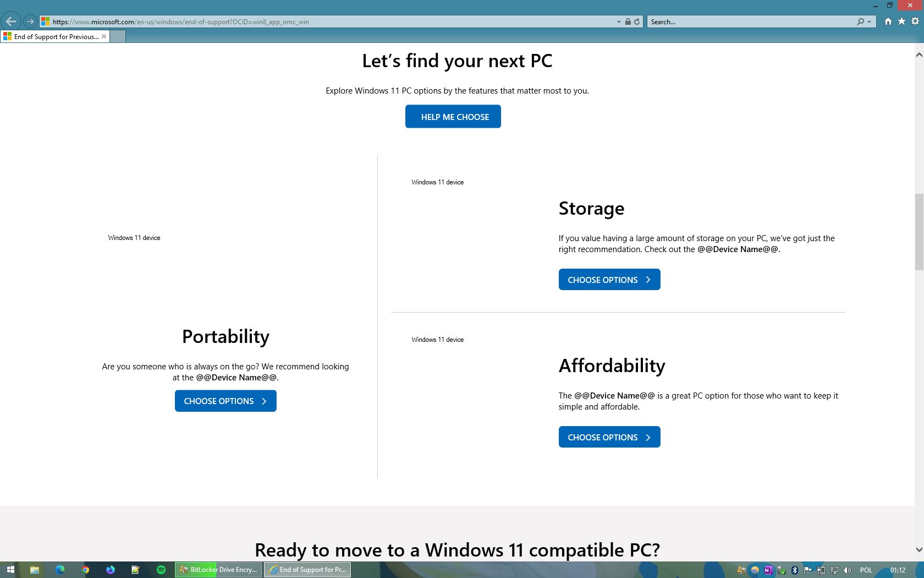Viewport: 924px width, 578px height.
Task: Click the BitLocker keys tray icon
Action: [741, 570]
